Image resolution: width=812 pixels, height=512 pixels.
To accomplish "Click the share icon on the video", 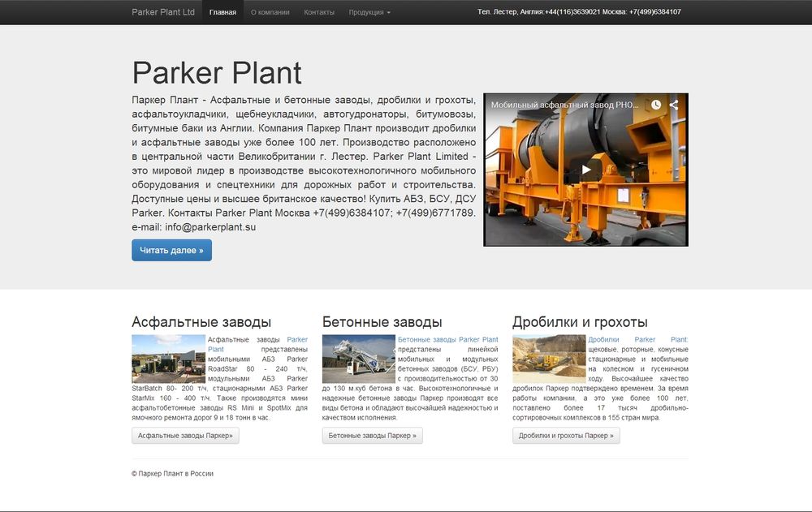I will 674,105.
